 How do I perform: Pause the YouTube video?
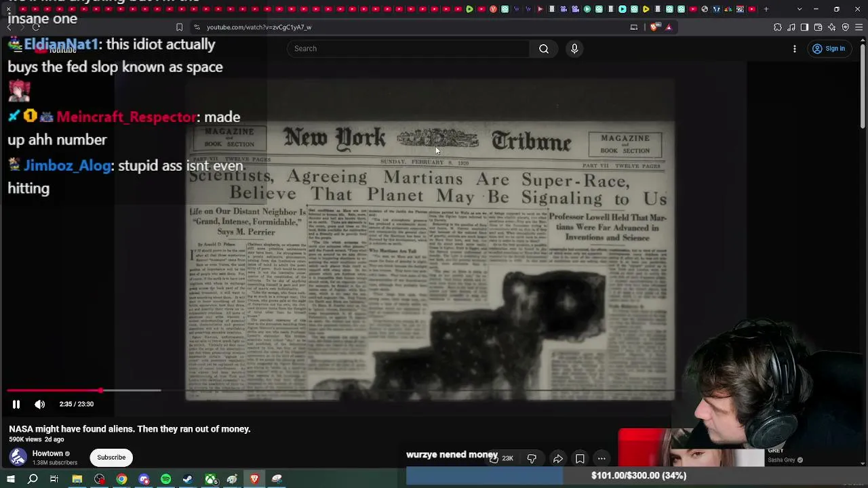(16, 404)
